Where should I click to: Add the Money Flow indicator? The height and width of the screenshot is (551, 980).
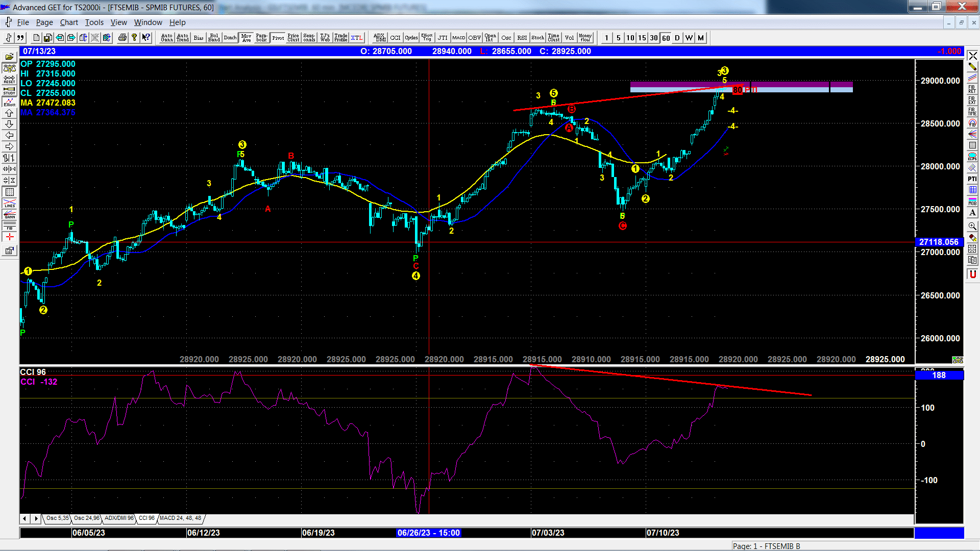point(585,38)
